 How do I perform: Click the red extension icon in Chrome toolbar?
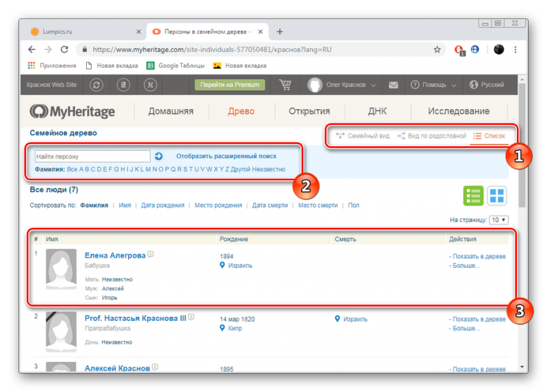pos(459,50)
